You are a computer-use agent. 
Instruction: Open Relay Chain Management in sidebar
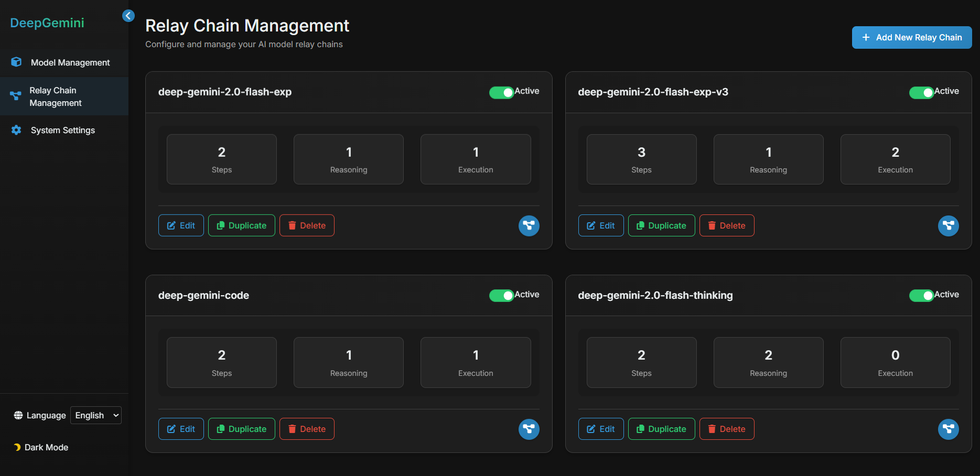56,96
